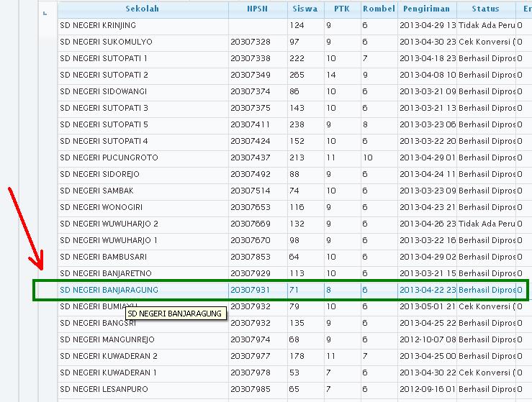Select NPSN 20307669
The width and height of the screenshot is (532, 402).
point(251,224)
